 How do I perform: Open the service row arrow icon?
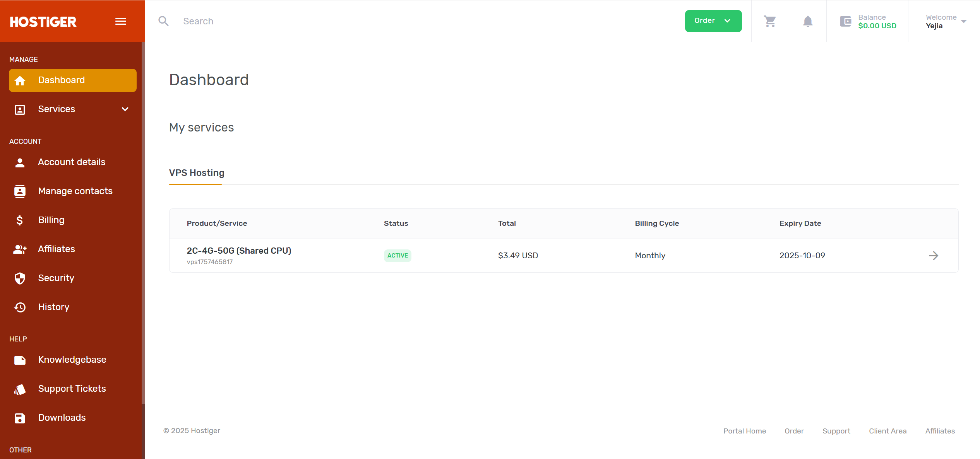coord(934,256)
